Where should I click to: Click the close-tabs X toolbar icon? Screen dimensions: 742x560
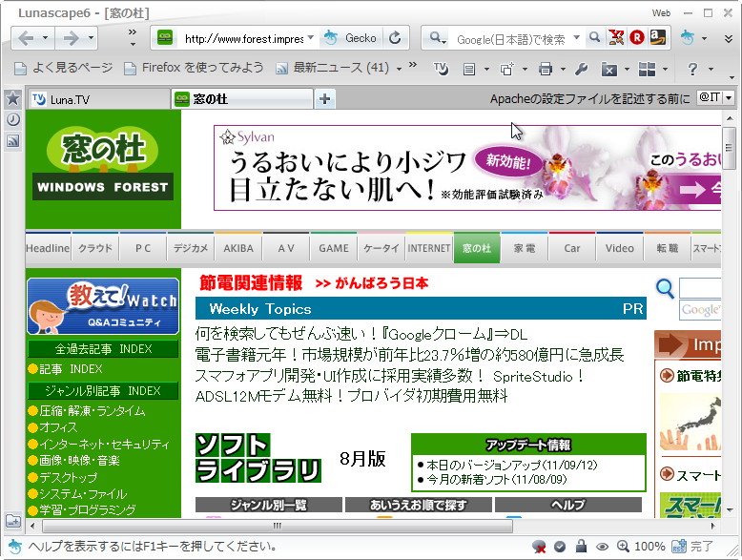pos(609,70)
